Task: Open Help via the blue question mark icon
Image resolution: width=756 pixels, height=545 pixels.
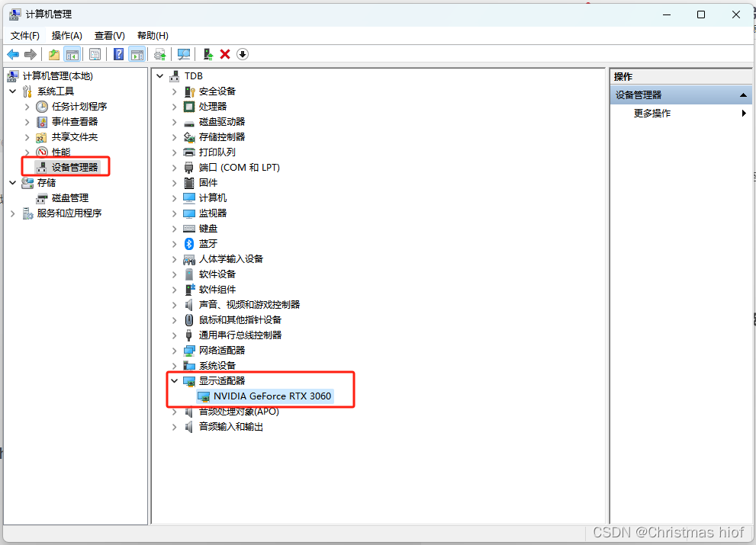Action: tap(118, 54)
